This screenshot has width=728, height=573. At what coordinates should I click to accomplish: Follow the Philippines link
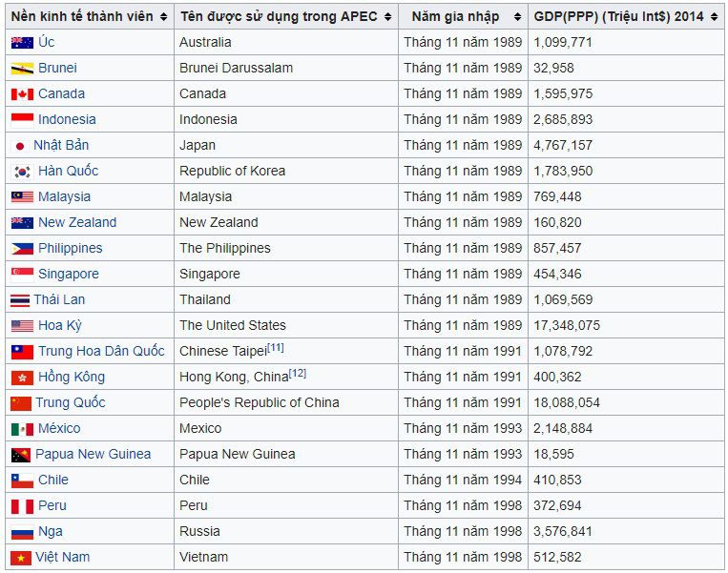coord(71,248)
